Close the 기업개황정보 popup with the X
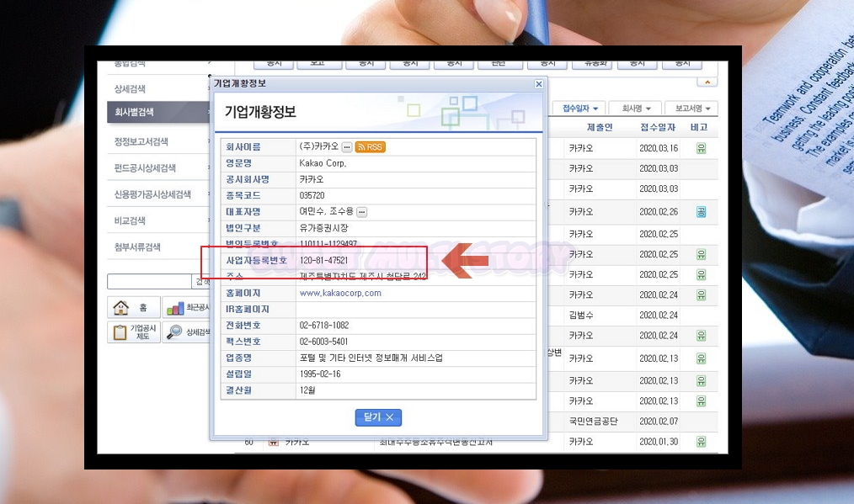 539,84
